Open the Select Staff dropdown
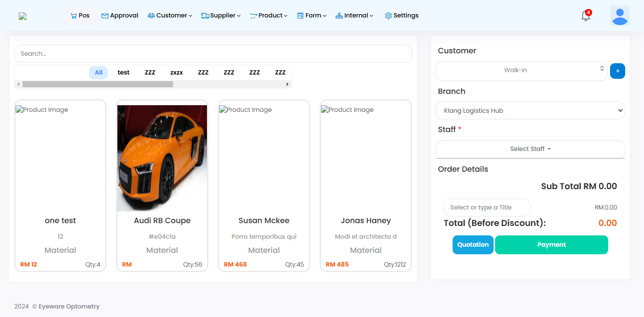Screen dimensions: 644x317 click(x=530, y=149)
